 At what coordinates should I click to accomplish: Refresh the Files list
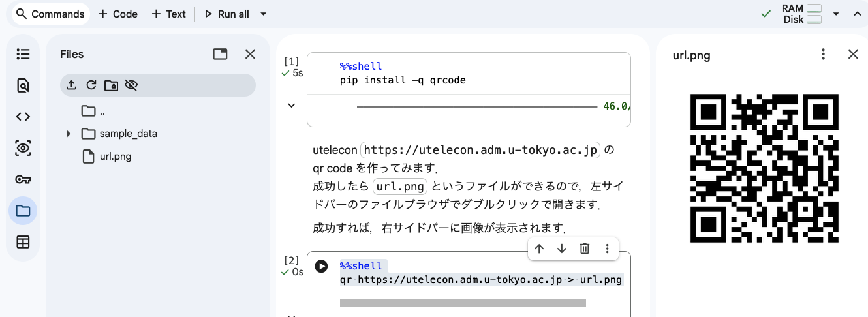(91, 85)
